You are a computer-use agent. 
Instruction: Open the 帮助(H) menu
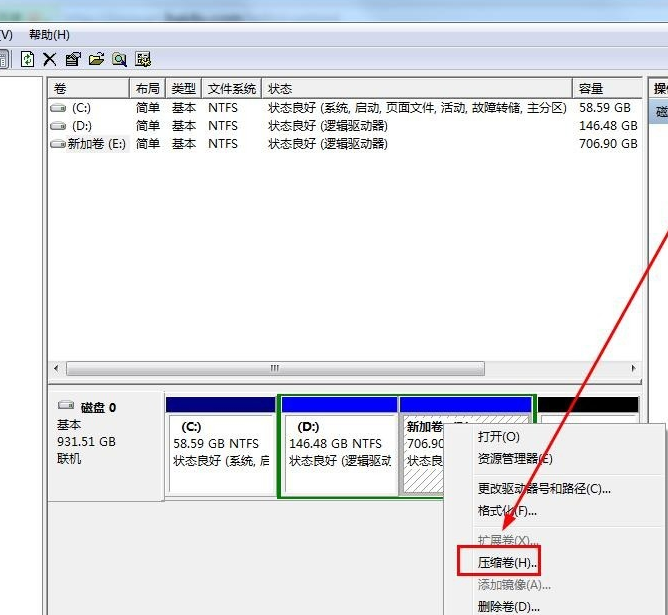tap(49, 35)
